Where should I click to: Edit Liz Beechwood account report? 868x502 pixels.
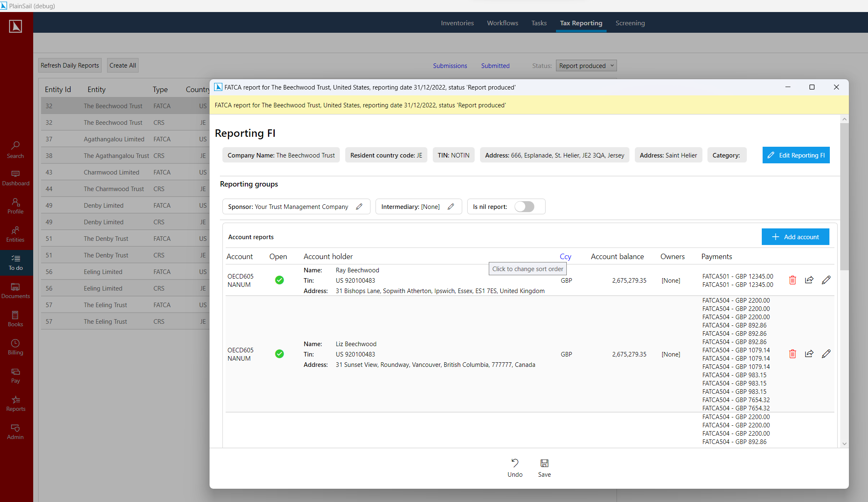click(x=826, y=354)
